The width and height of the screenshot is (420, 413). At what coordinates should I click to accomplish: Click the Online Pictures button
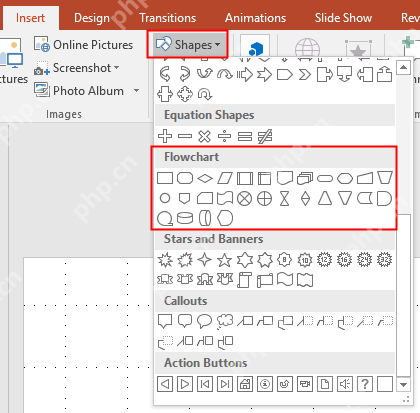[x=83, y=44]
